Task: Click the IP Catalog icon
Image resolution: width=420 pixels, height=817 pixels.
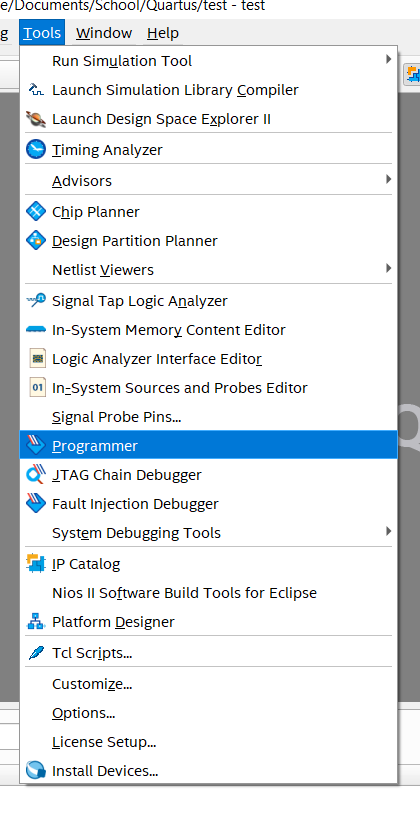Action: pyautogui.click(x=36, y=564)
